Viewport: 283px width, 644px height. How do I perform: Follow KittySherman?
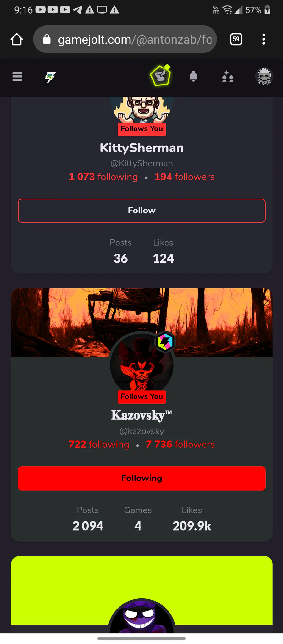coord(142,210)
